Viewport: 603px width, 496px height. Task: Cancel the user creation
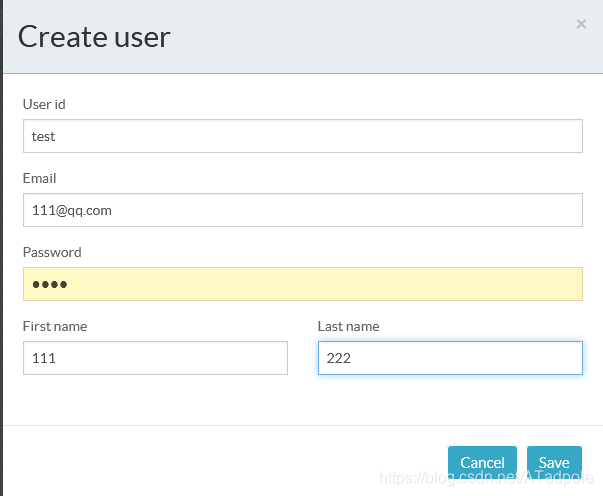pos(482,463)
